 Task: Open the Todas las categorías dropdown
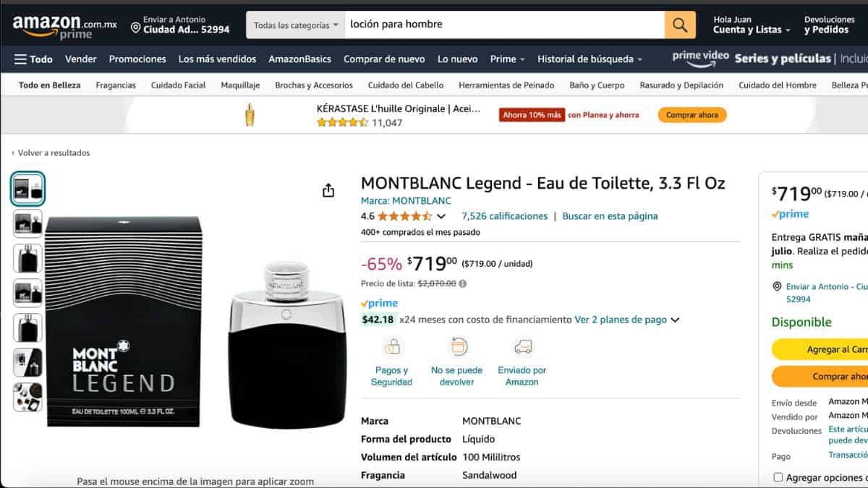click(296, 25)
